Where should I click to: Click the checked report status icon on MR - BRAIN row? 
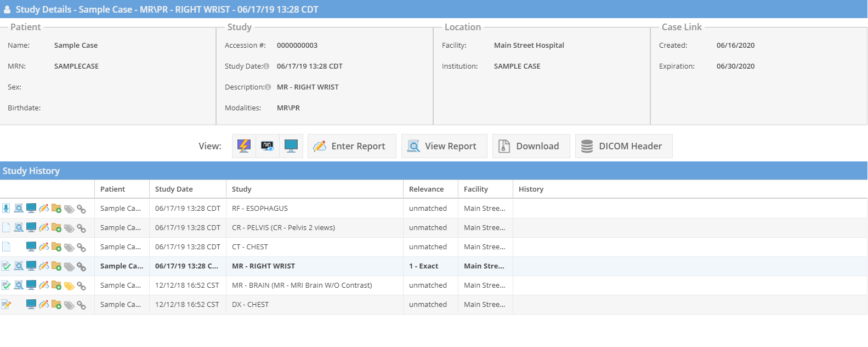pyautogui.click(x=6, y=286)
